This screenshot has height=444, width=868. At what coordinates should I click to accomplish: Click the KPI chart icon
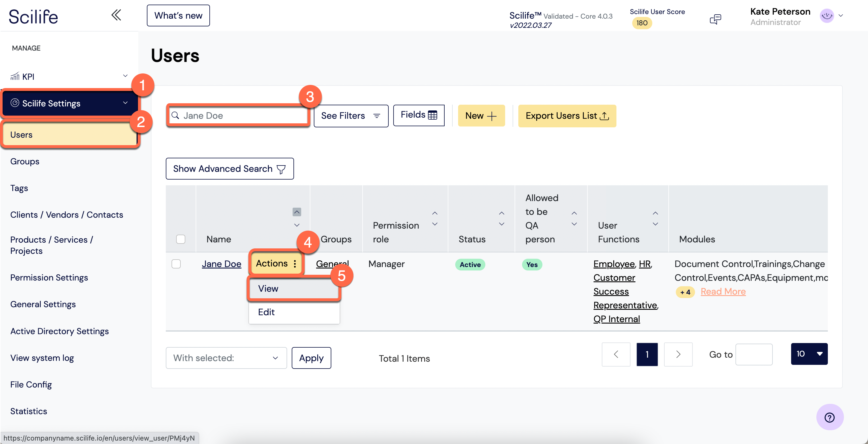click(x=15, y=77)
